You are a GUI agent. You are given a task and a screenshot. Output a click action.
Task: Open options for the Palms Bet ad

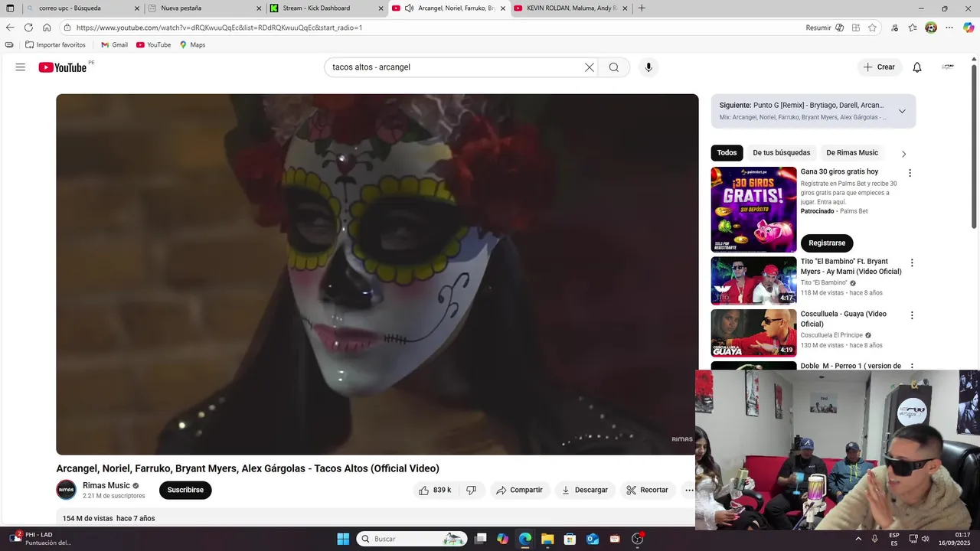pyautogui.click(x=910, y=173)
